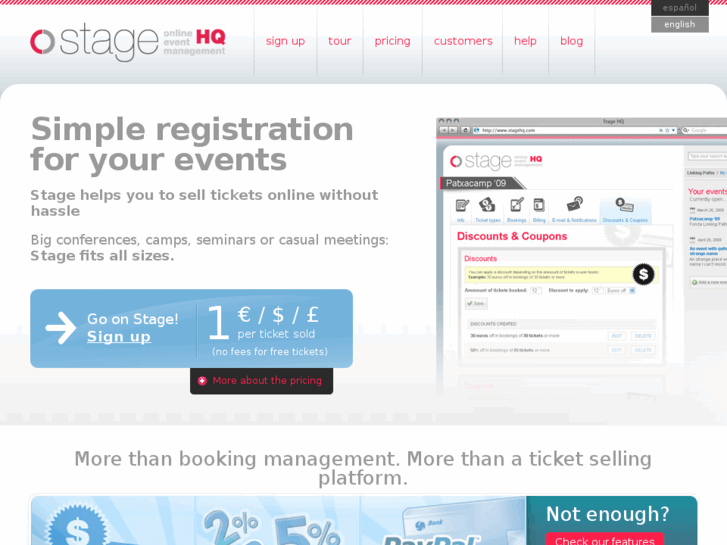
Task: Click the plus icon beside More about the pricing
Action: [x=202, y=381]
